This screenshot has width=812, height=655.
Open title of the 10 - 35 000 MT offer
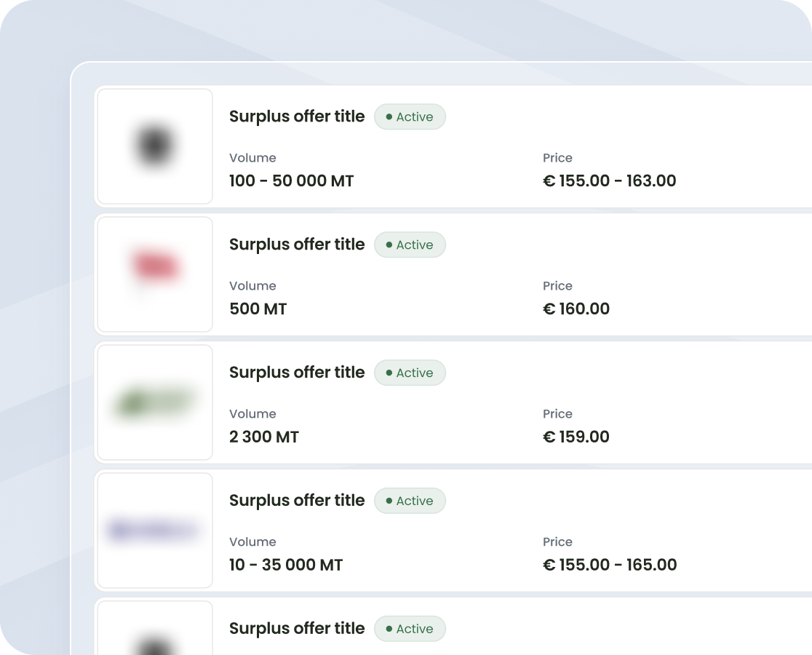pos(297,501)
